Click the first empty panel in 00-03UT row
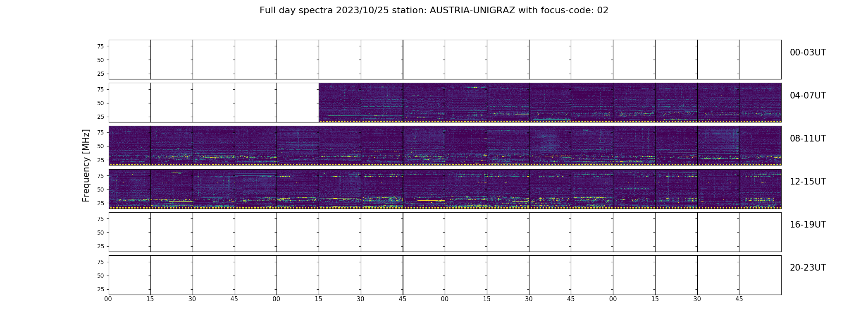868x331 pixels. click(129, 60)
